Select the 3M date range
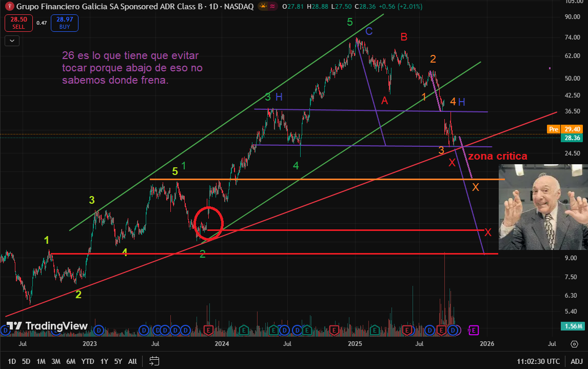Image resolution: width=588 pixels, height=369 pixels. coord(56,361)
